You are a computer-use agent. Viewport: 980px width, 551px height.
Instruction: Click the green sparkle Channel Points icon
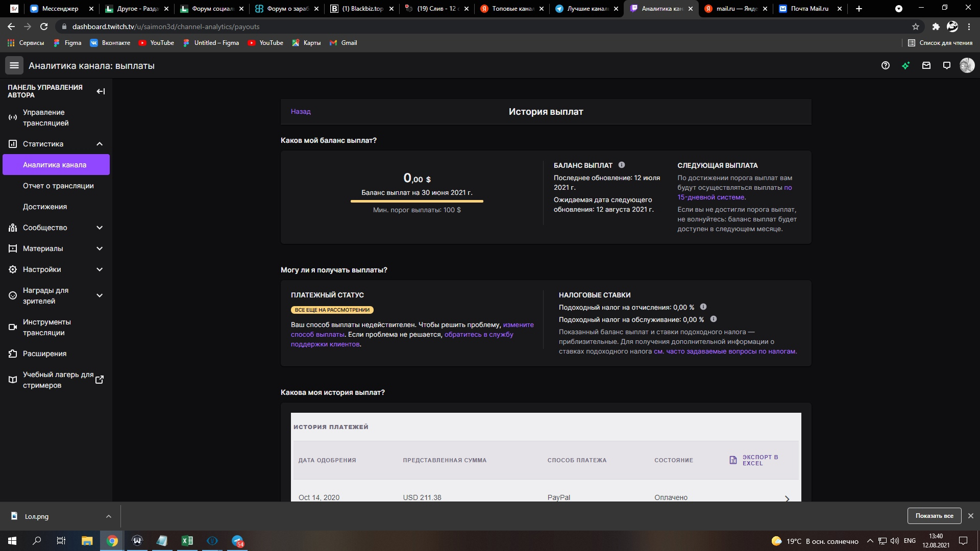905,65
